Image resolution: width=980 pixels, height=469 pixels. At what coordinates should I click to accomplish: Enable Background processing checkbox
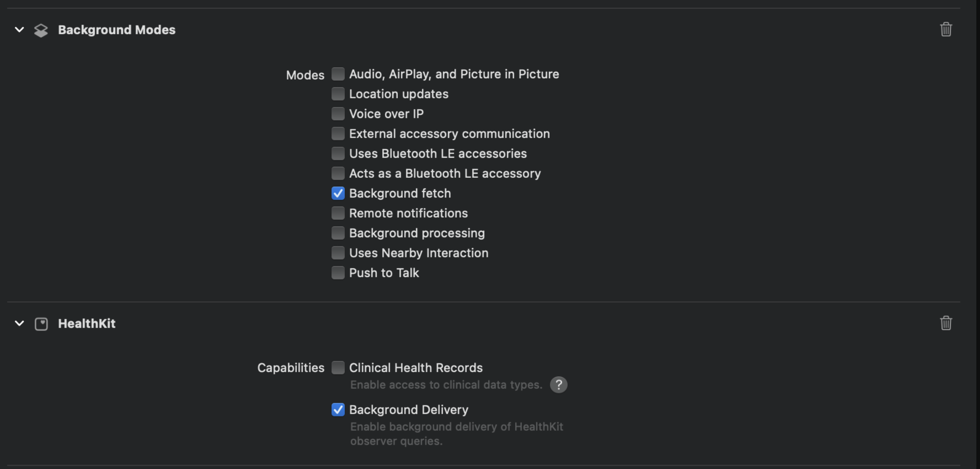[x=338, y=233]
